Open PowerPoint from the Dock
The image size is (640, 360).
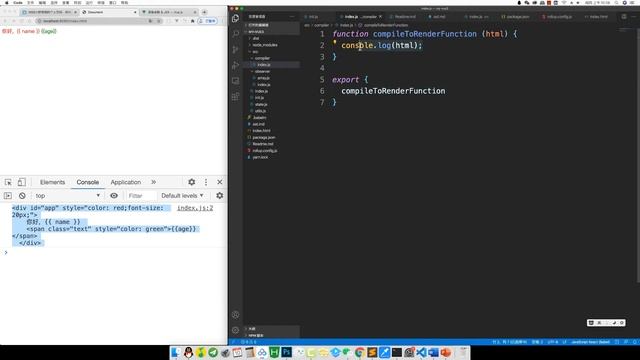[445, 352]
